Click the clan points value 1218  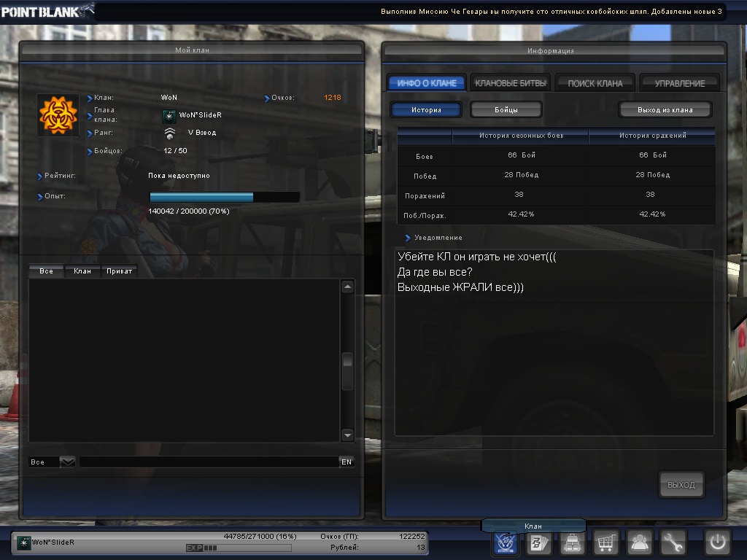pyautogui.click(x=333, y=97)
